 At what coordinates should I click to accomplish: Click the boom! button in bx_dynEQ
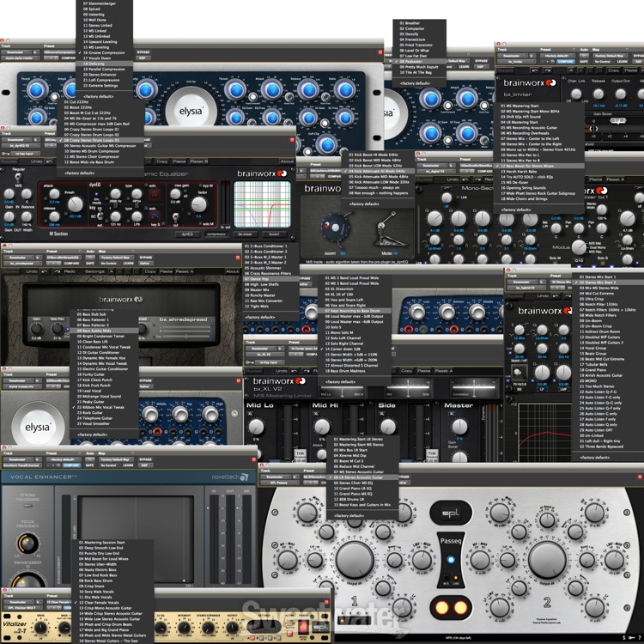(x=274, y=234)
